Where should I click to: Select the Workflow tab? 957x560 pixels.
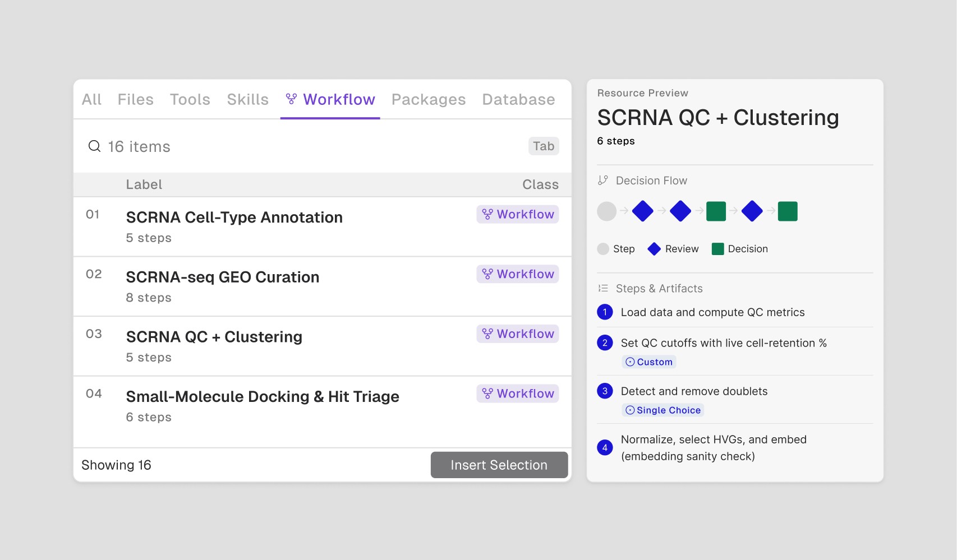[x=330, y=99]
